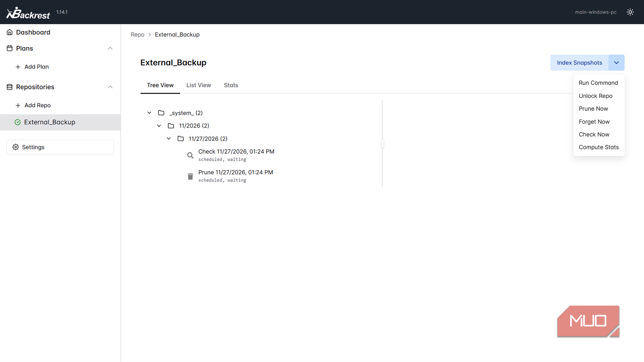The image size is (644, 362).
Task: Click the main-windows-pc host label
Action: 596,12
